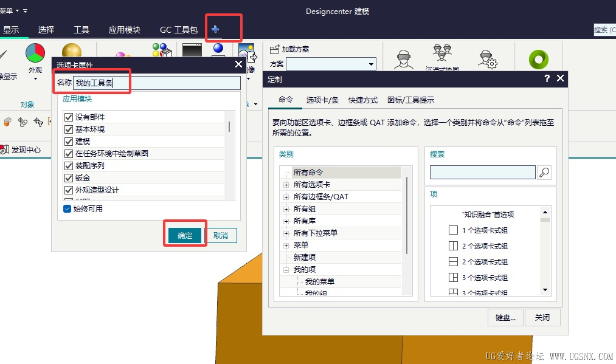Click the module list scrollbar thumb
Screen dimensions: 616x364
(229, 126)
